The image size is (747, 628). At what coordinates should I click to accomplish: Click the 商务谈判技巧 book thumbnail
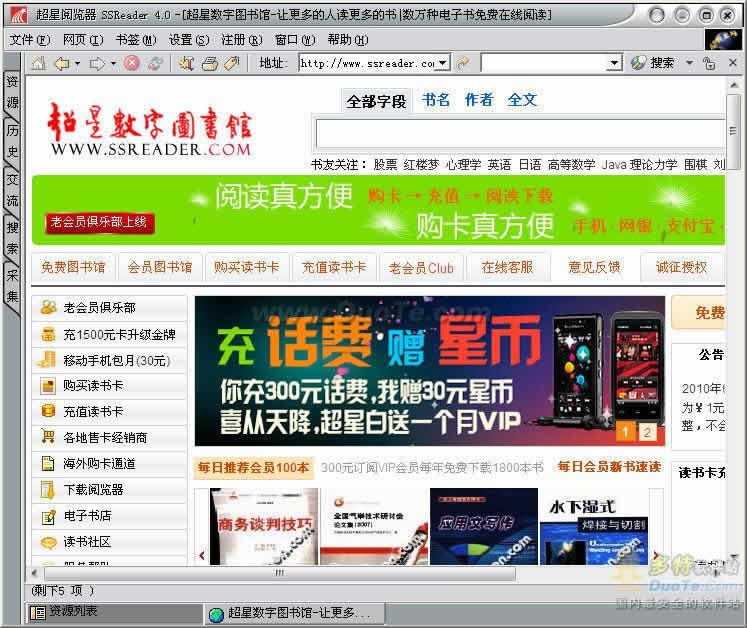[264, 526]
